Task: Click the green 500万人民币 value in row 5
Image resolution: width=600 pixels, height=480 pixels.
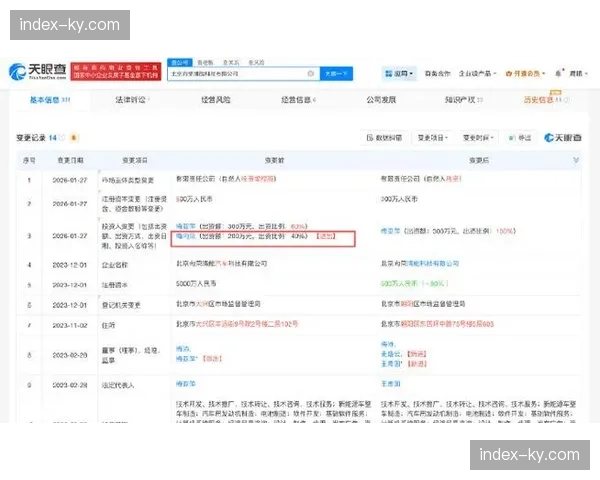Action: pyautogui.click(x=399, y=284)
